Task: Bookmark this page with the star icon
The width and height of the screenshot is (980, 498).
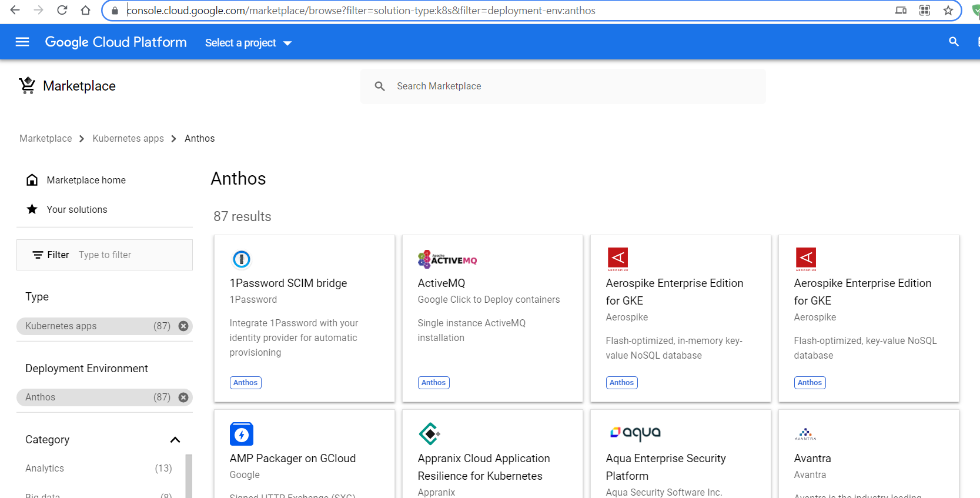Action: 948,10
